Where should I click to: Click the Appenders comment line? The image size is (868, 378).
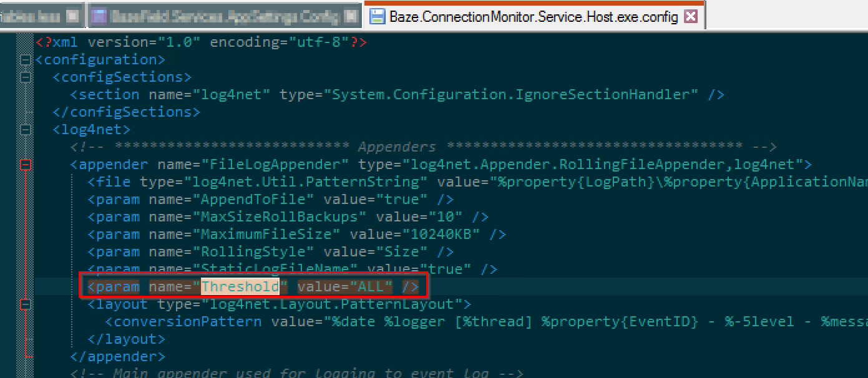coord(424,147)
